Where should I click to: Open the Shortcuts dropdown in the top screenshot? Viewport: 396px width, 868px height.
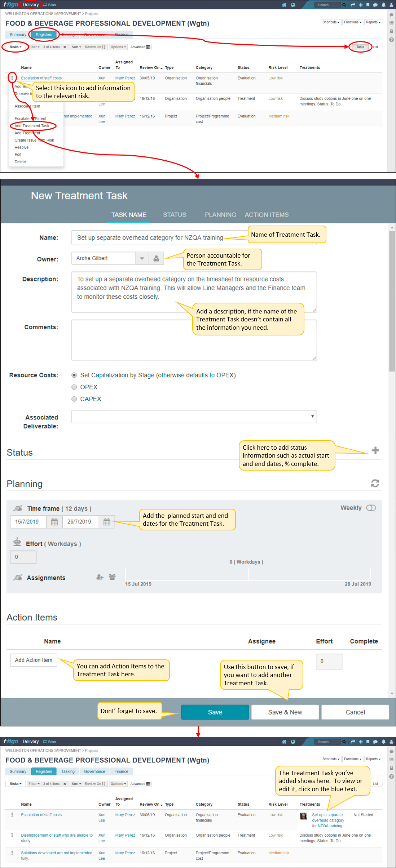(331, 22)
